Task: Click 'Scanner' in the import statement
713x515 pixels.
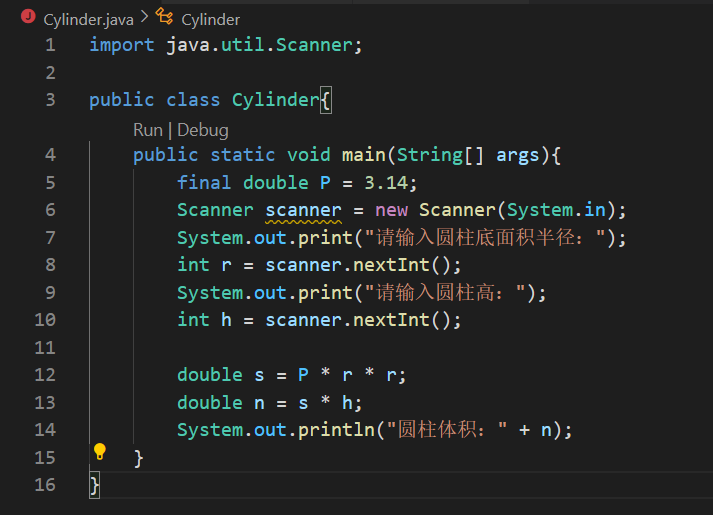Action: tap(314, 45)
